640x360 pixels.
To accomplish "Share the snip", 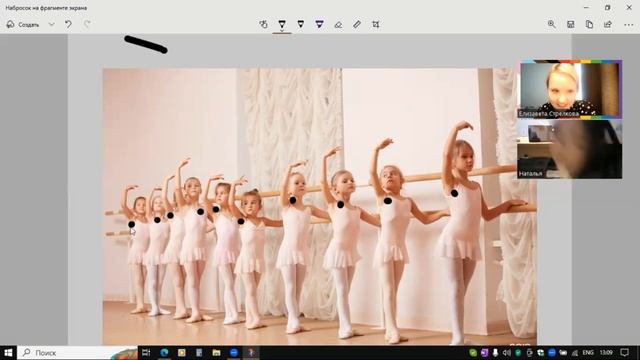I will tap(608, 24).
